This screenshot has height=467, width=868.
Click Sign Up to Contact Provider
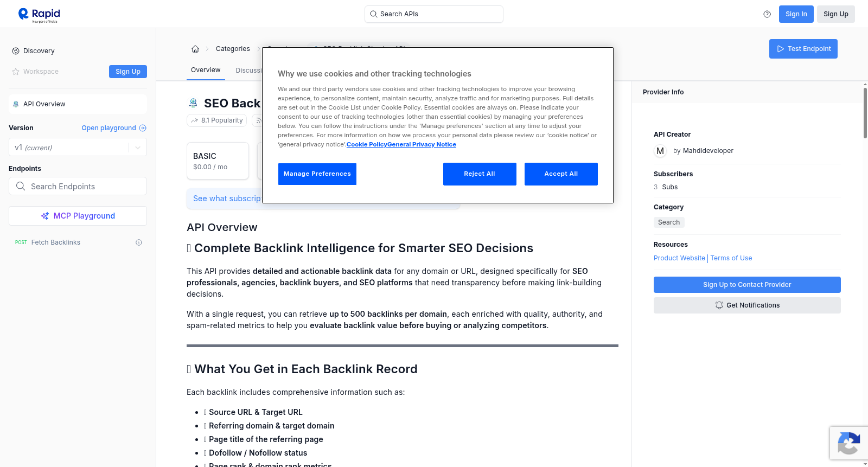(x=747, y=285)
